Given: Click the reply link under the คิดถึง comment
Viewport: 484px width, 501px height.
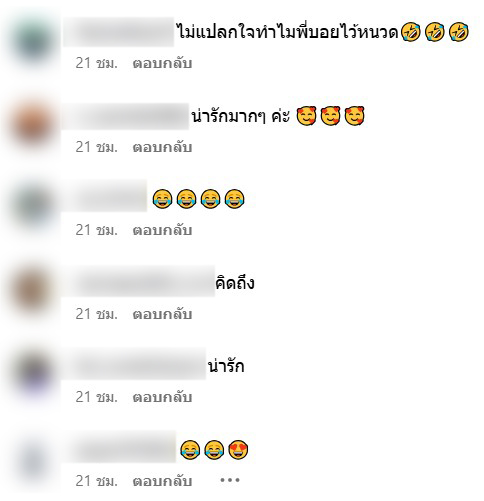Looking at the screenshot, I should pos(162,314).
